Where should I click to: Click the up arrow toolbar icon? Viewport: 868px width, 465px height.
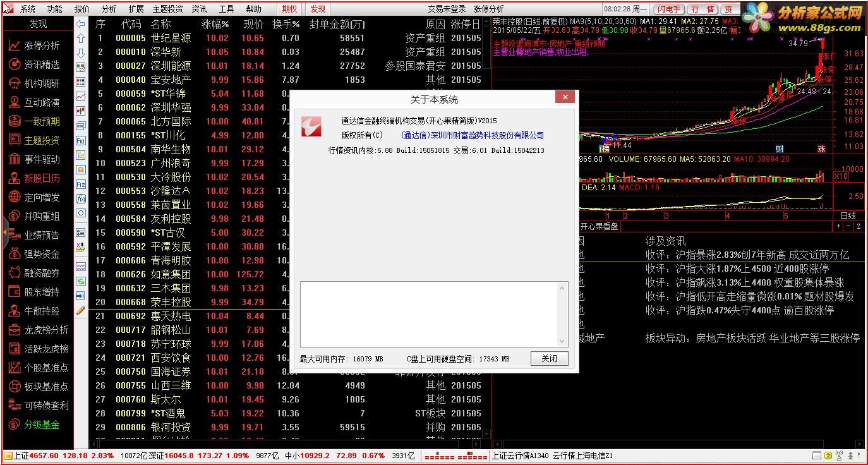80,39
